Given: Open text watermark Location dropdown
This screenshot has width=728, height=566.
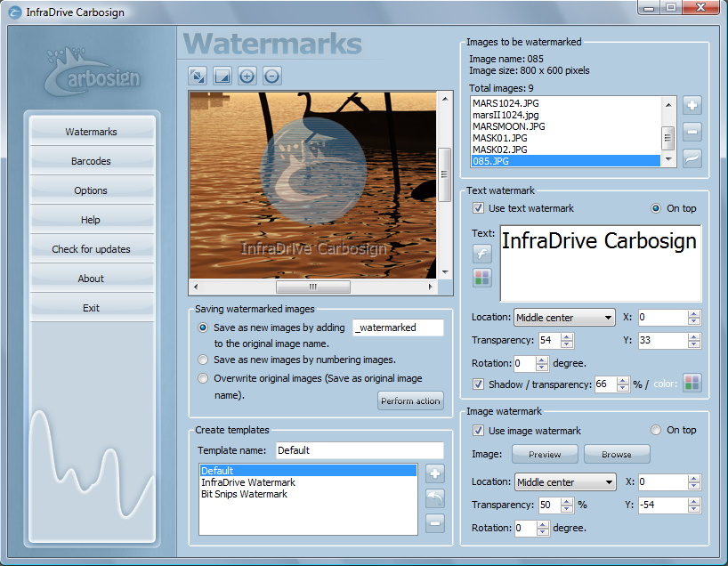Looking at the screenshot, I should coord(564,318).
